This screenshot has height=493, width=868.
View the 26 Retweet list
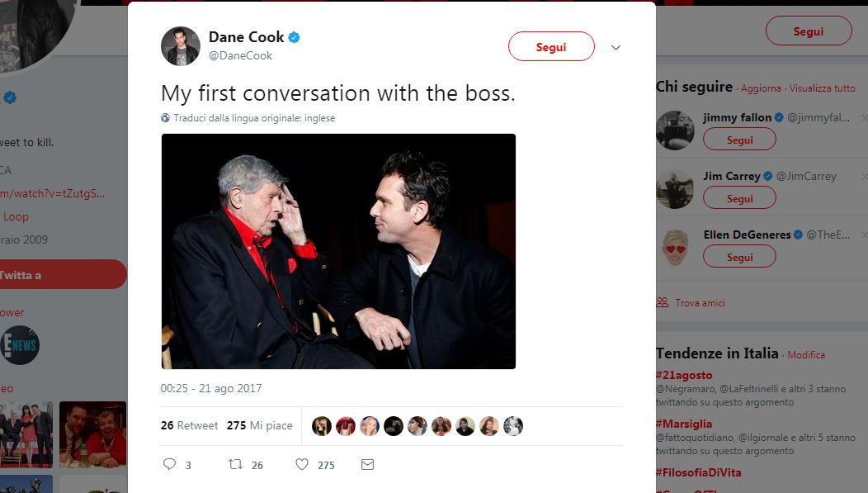pos(190,426)
